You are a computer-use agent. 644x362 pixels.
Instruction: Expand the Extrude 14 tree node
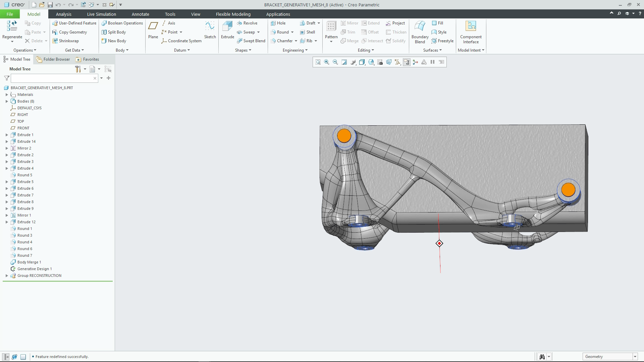pos(7,141)
